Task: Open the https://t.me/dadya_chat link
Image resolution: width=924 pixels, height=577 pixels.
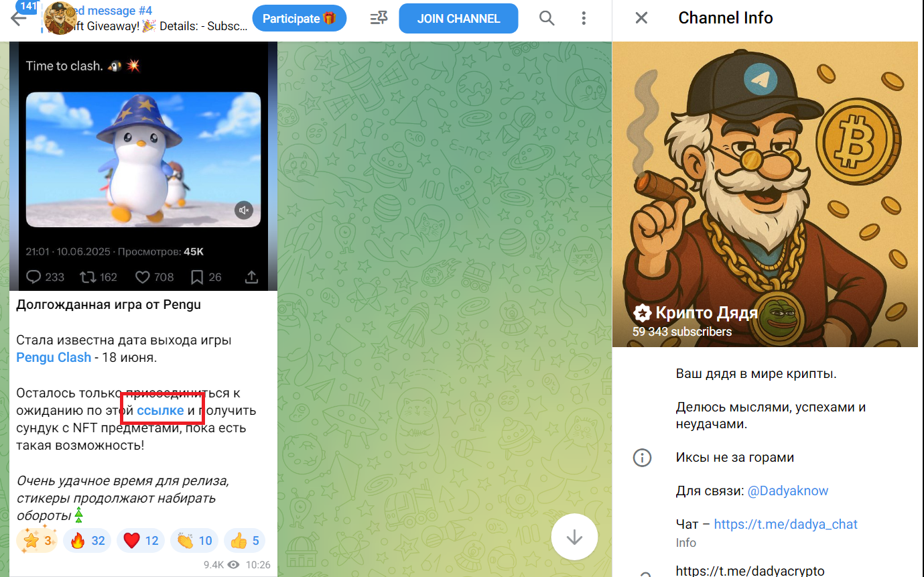Action: click(x=786, y=524)
